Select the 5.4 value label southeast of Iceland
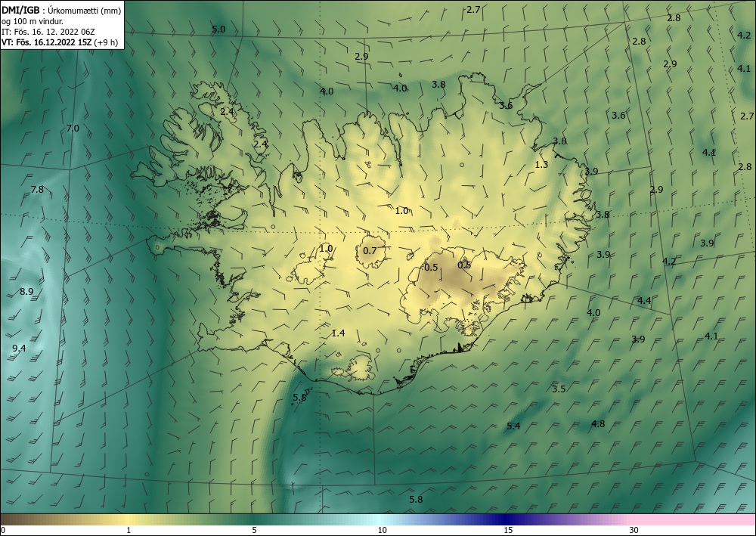 pos(514,426)
